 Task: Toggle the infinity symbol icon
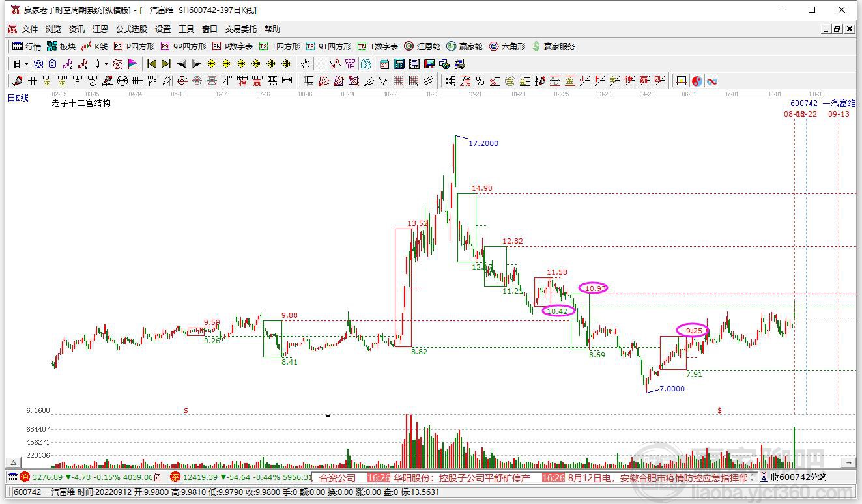(x=712, y=81)
